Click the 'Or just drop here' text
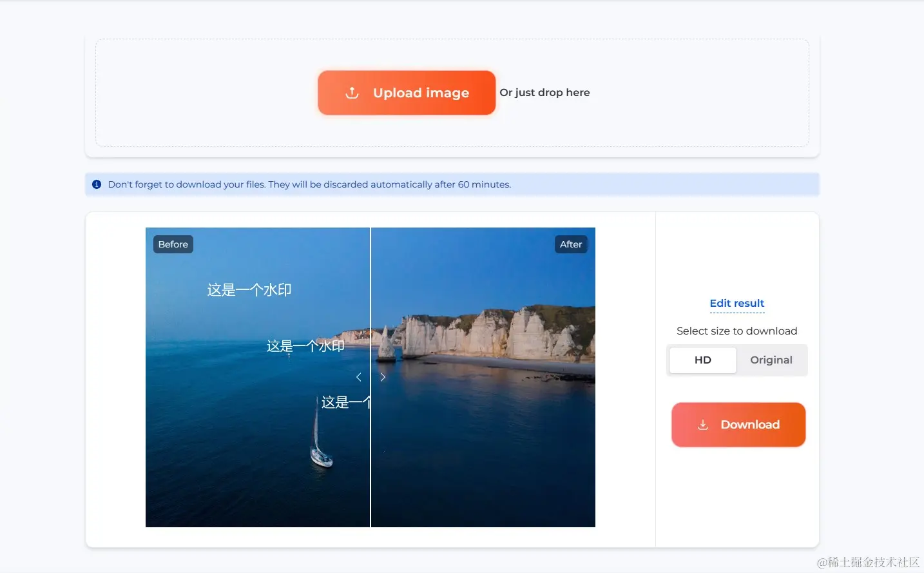Screen dimensions: 924x573 (x=544, y=92)
